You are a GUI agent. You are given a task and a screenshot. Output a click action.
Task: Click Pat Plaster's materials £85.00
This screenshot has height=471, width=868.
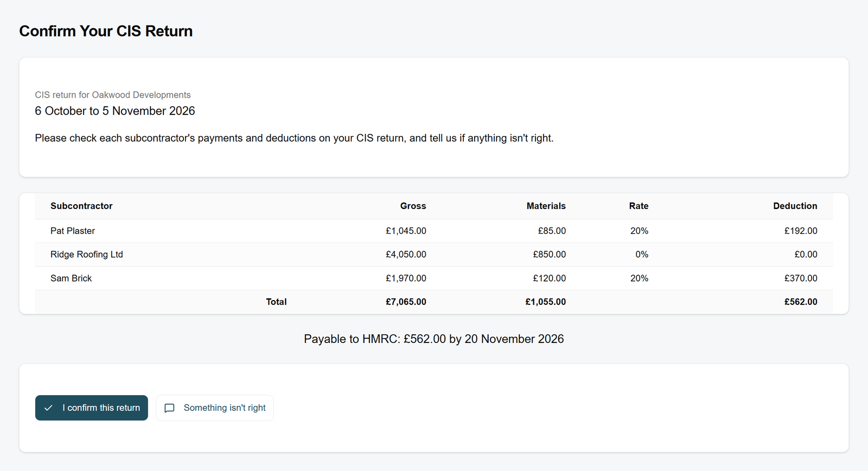point(552,231)
